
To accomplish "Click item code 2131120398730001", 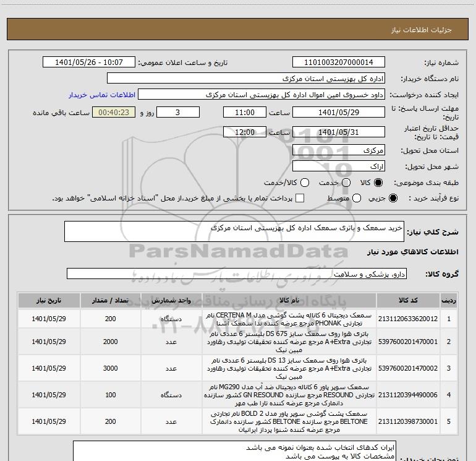I will (x=408, y=421).
